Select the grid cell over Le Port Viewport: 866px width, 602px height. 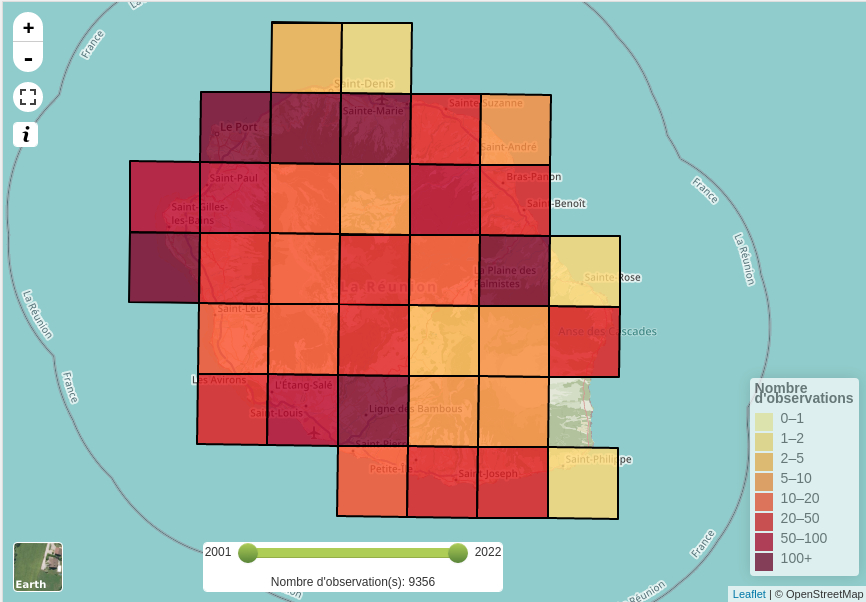pos(236,127)
